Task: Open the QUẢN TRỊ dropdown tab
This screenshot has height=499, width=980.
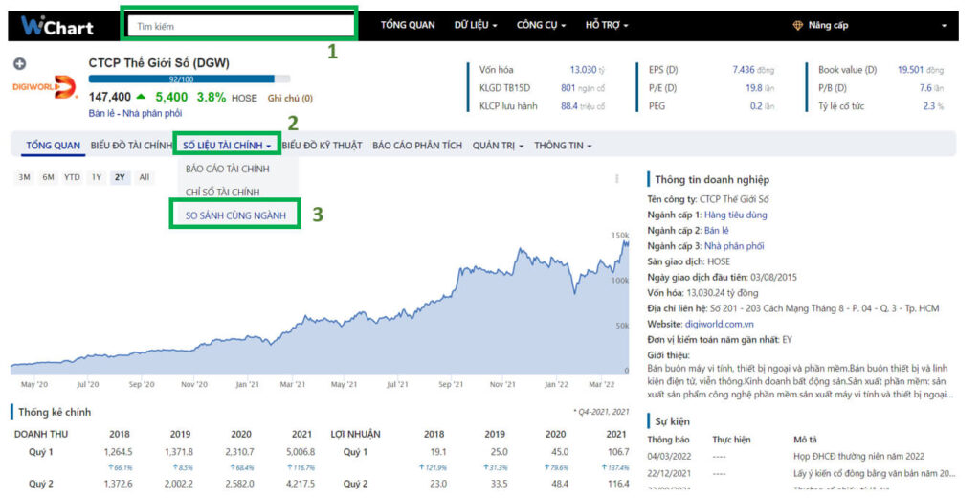Action: tap(498, 146)
